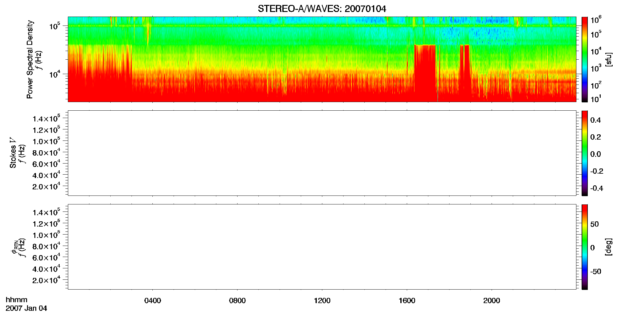This screenshot has height=332, width=644.
Task: Click the -0.4 Stokes V colorbar tick label
Action: click(x=596, y=188)
